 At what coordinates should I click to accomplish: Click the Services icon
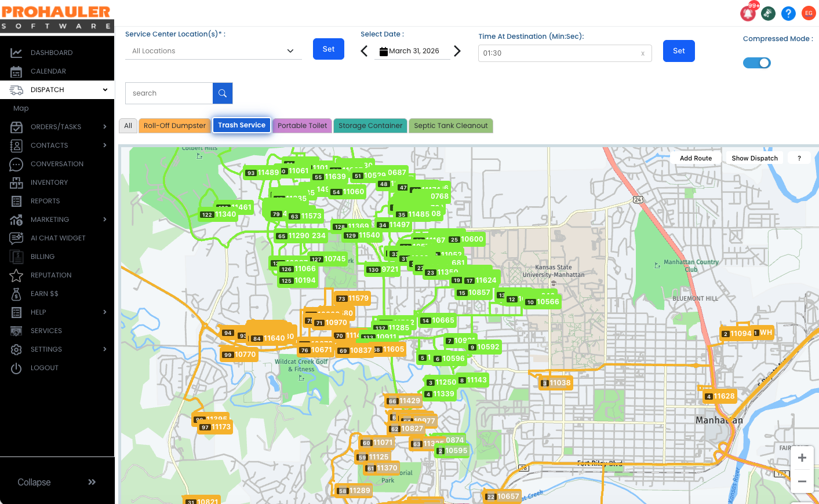pos(16,331)
